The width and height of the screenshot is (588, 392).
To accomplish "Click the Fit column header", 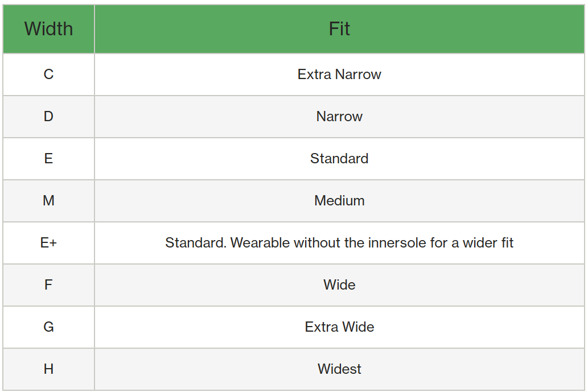I will pyautogui.click(x=339, y=29).
